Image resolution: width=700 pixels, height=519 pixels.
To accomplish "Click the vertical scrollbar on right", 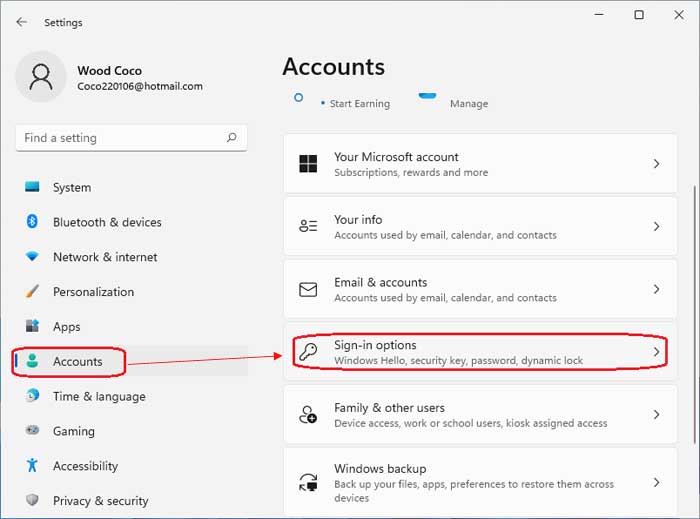I will (x=695, y=315).
